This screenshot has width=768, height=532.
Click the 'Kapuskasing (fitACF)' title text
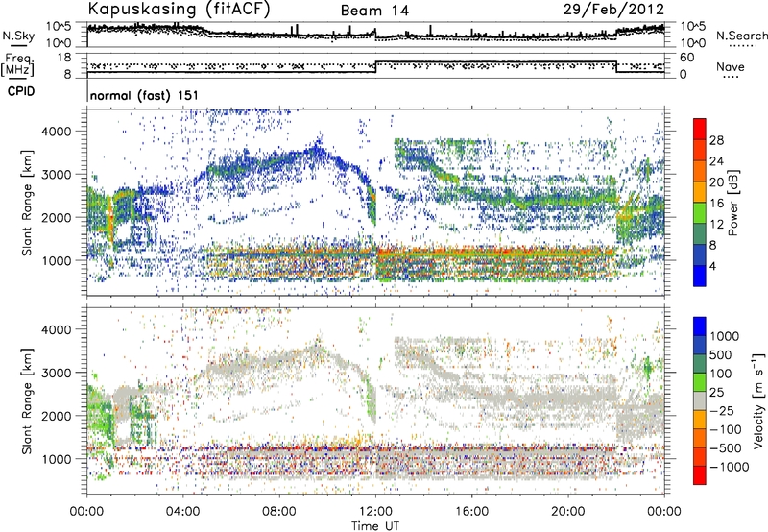179,9
